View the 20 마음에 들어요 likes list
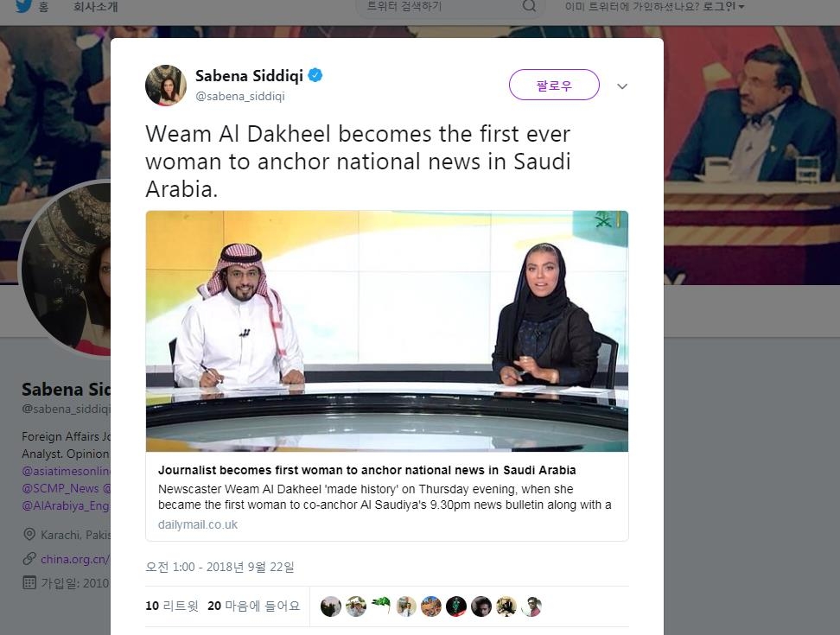Screen dimensions: 840x635 [x=254, y=606]
